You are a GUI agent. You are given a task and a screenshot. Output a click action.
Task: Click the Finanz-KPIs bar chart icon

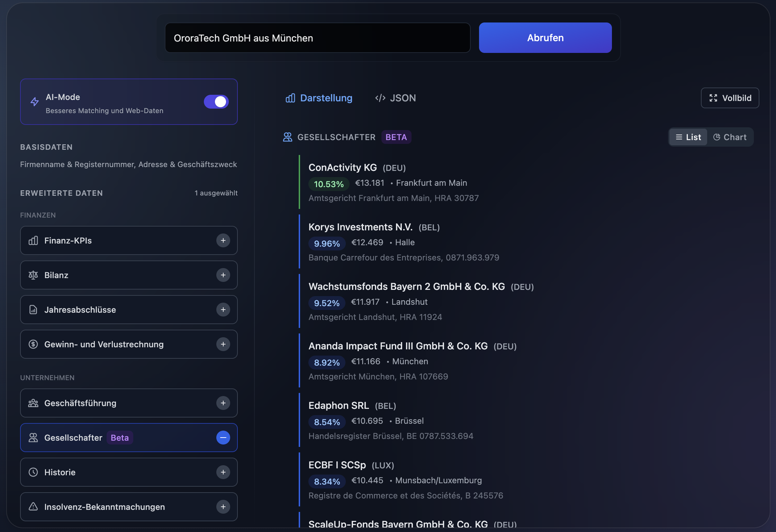(x=33, y=240)
